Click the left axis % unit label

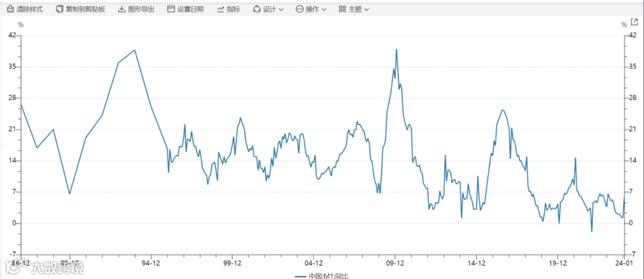point(20,24)
